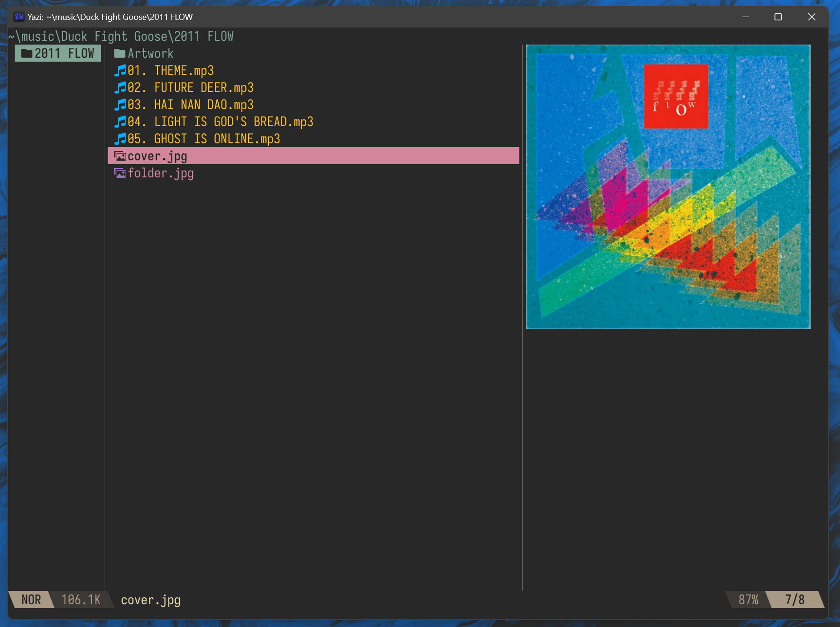Click the 106.1K file size indicator
Screen dimensions: 840x627
[x=81, y=599]
